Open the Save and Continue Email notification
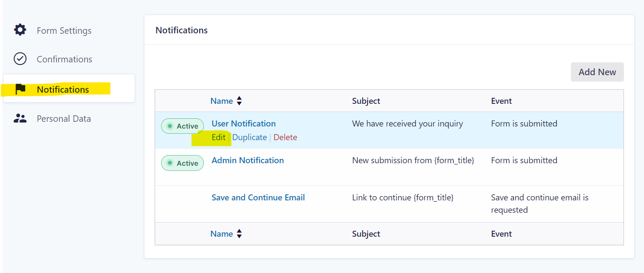Viewport: 644px width, 273px height. (x=258, y=197)
